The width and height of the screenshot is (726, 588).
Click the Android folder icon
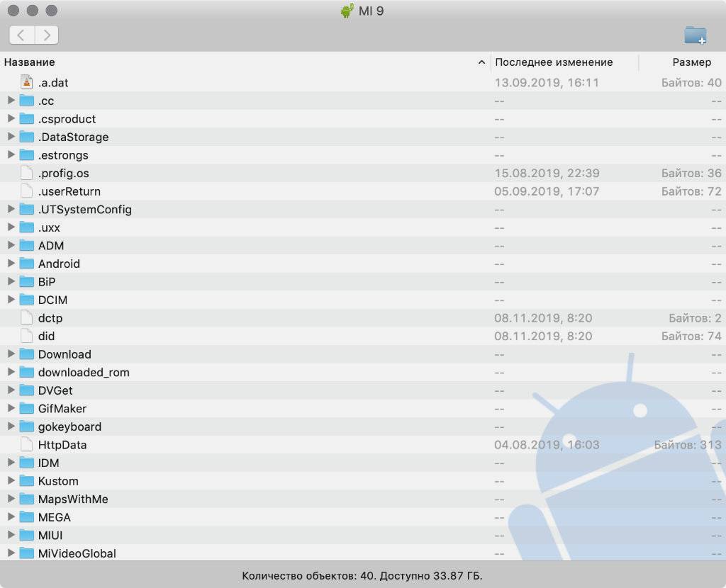[x=27, y=264]
